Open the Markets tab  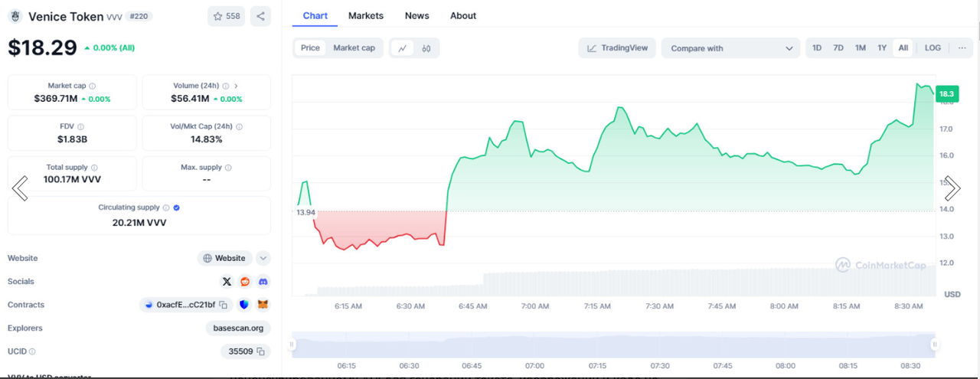[x=366, y=15]
